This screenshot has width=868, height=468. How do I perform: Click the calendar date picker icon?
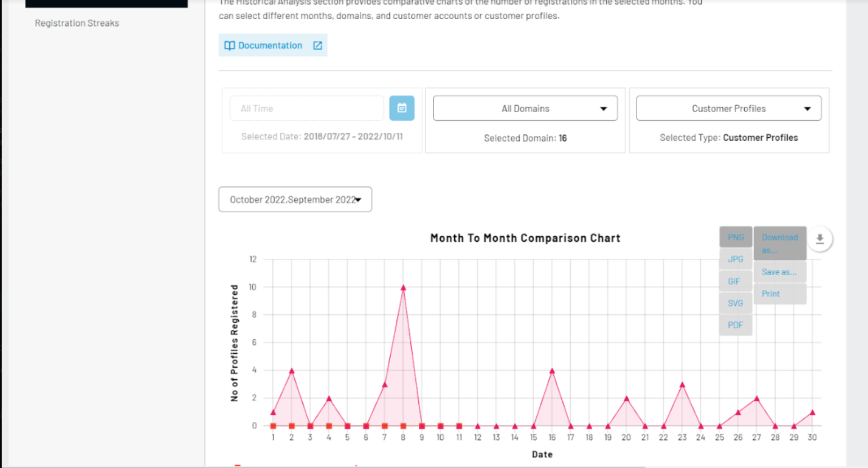[401, 108]
